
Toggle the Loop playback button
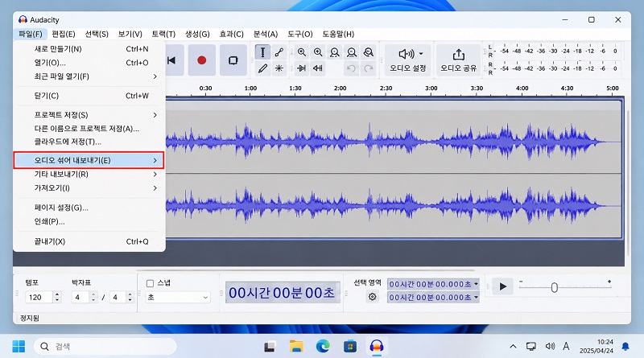233,60
